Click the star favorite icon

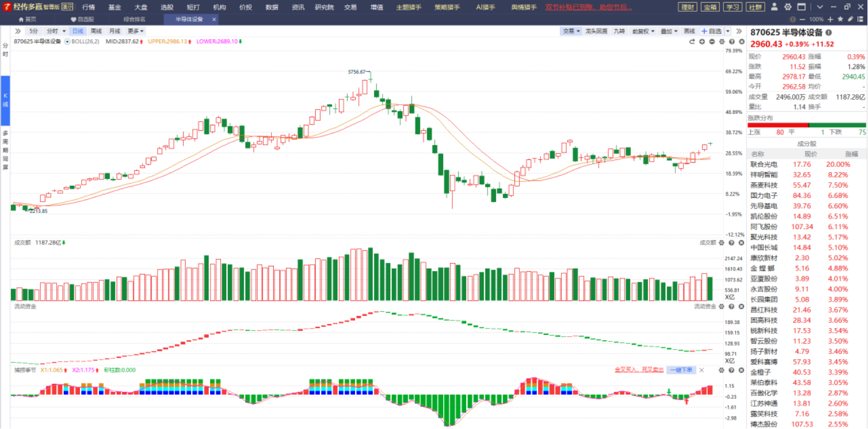pyautogui.click(x=840, y=19)
